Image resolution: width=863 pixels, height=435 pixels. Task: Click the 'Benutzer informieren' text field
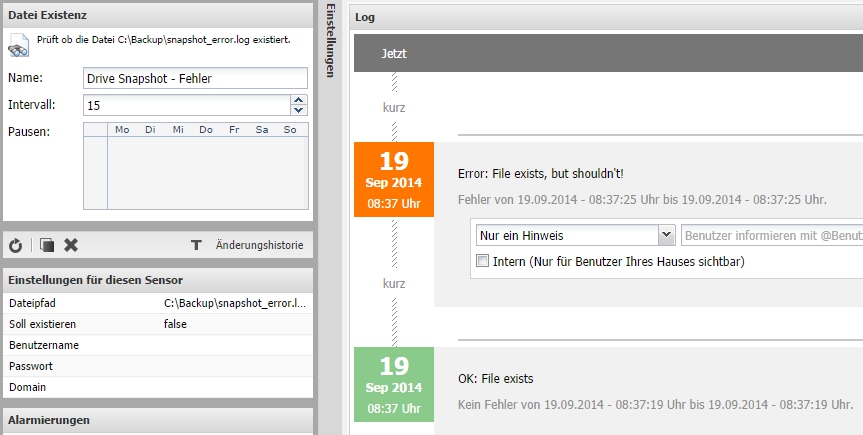click(770, 235)
